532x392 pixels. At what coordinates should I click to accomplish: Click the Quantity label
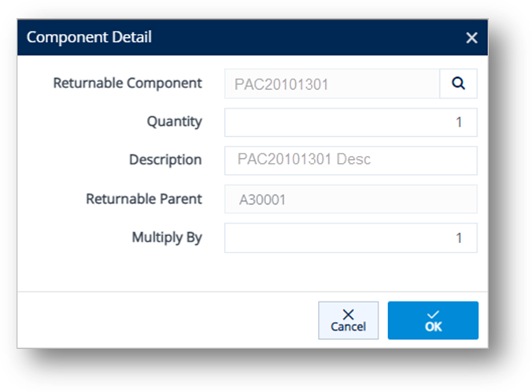[175, 121]
